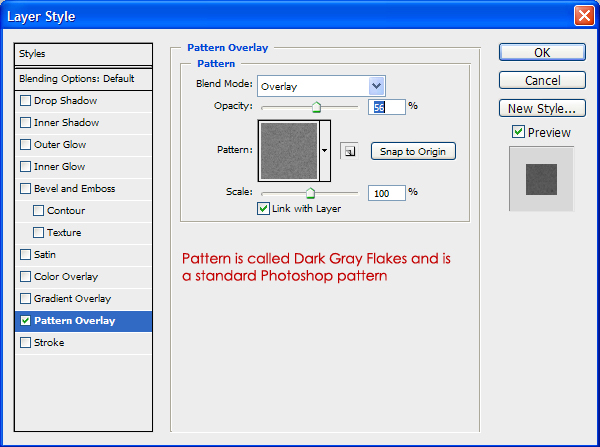Click the style preview thumbnail

(541, 179)
